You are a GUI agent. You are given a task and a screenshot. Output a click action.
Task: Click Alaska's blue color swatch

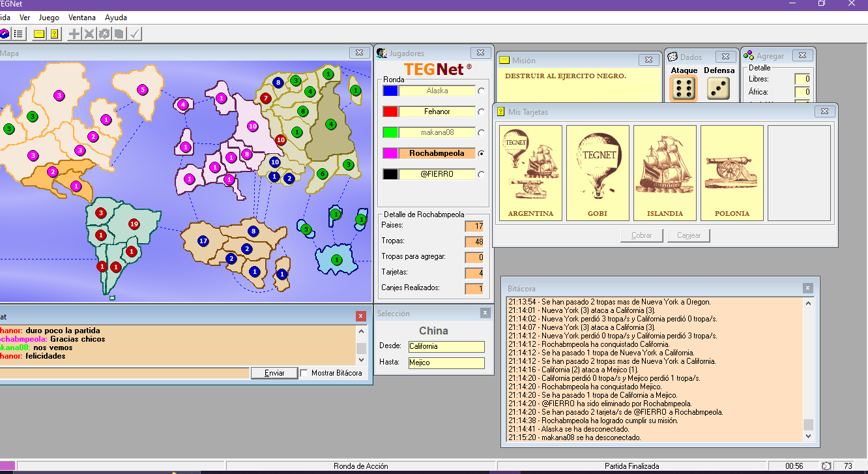(x=390, y=91)
